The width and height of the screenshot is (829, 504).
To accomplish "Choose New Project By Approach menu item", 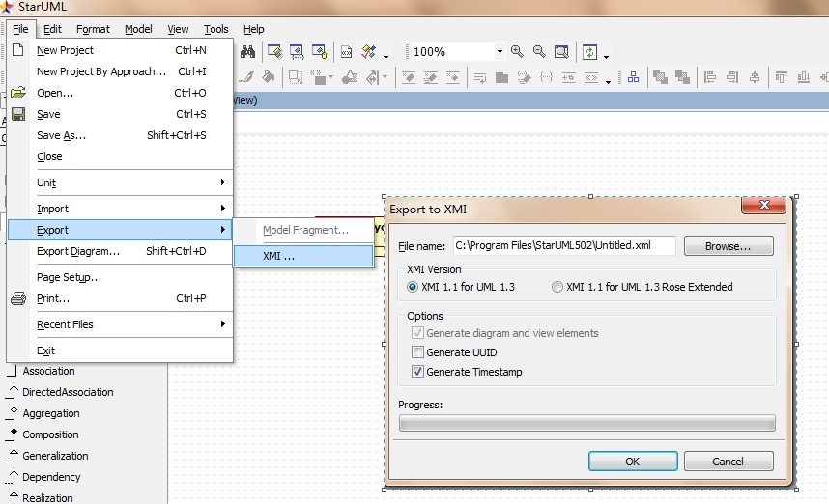I will pos(120,71).
